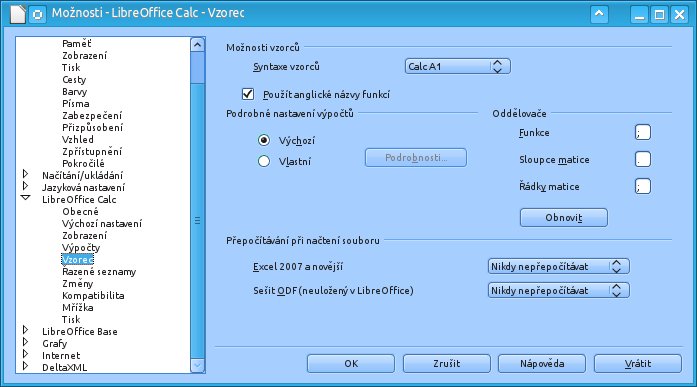The image size is (697, 387).
Task: Minimize the options dialog window
Action: coord(639,15)
